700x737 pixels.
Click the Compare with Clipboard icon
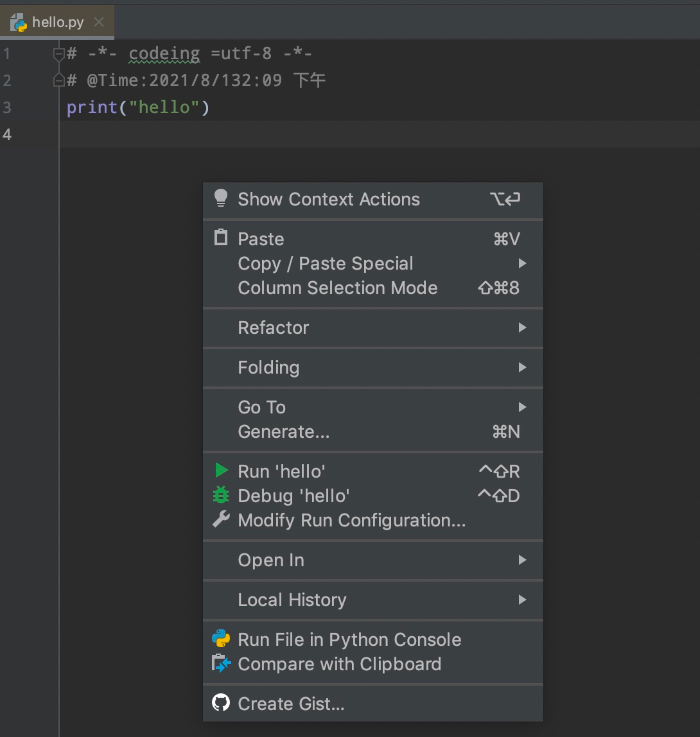click(221, 664)
